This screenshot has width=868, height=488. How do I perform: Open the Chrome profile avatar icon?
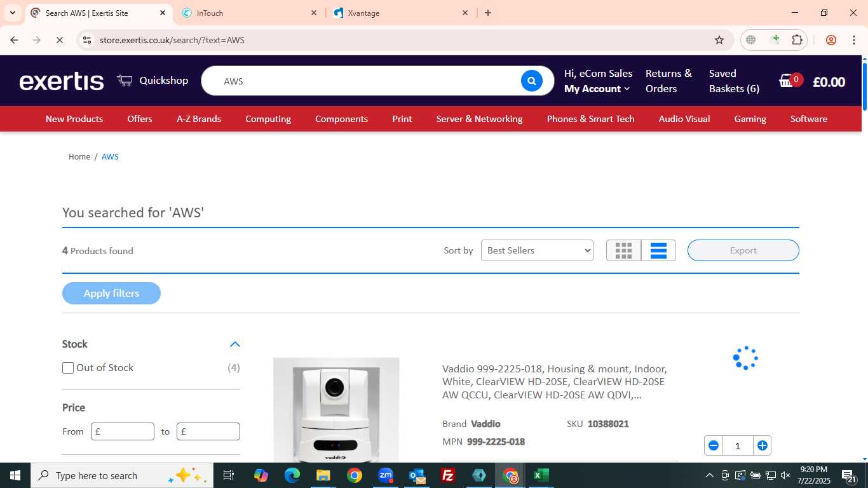click(831, 40)
